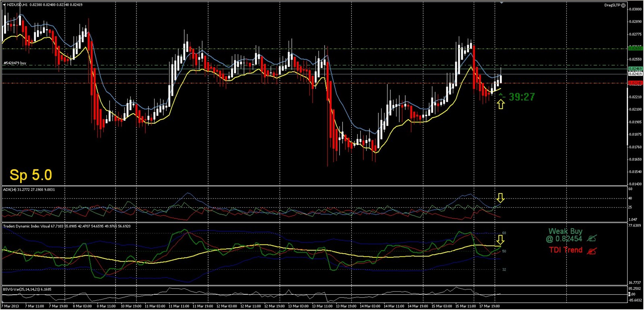The width and height of the screenshot is (644, 310).
Task: Select the Traders Dynamic Index Visual label
Action: click(67, 226)
